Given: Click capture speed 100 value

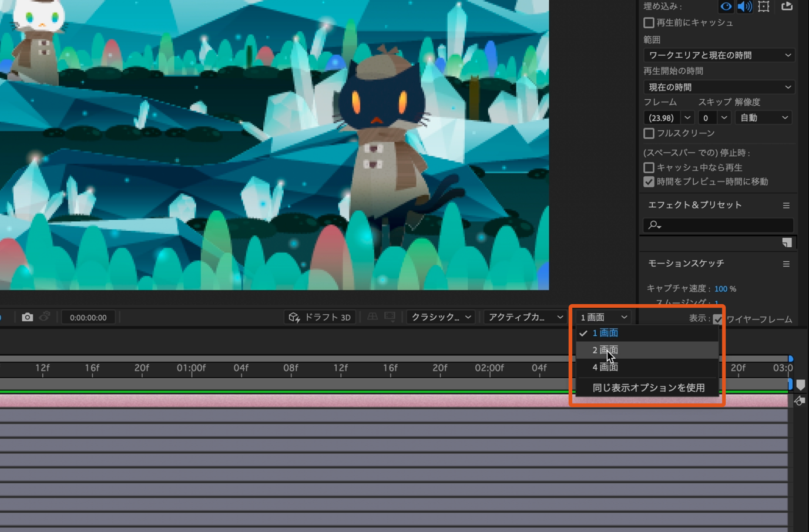Looking at the screenshot, I should [721, 289].
